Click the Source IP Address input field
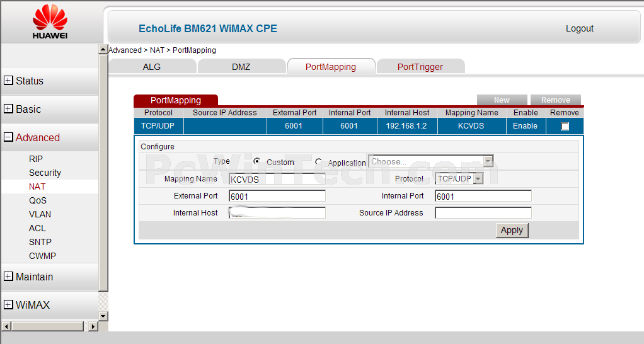 point(483,213)
